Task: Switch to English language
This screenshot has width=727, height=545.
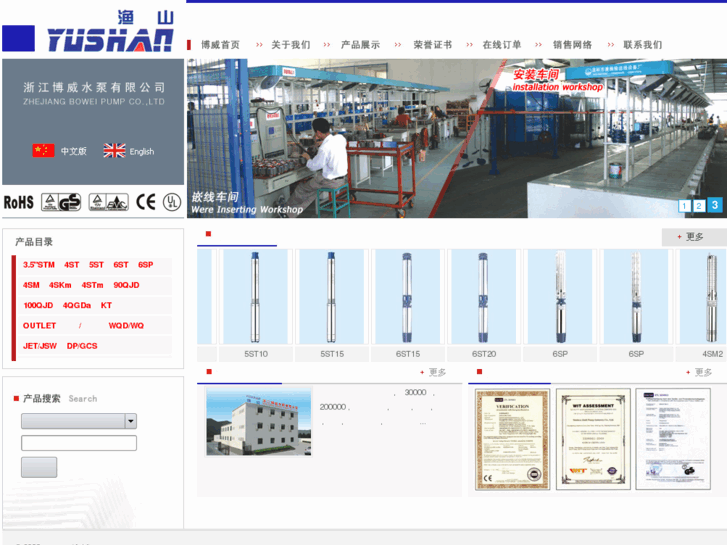Action: [x=141, y=152]
